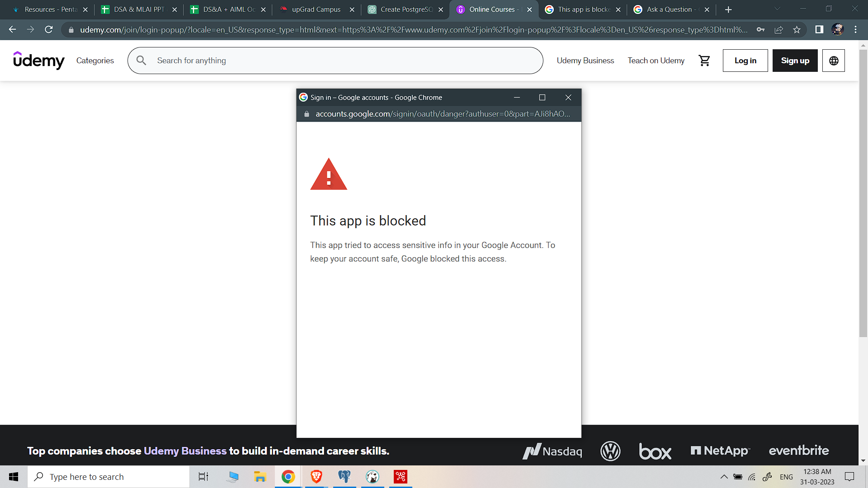Click the page vertical scrollbar
The width and height of the screenshot is (868, 488).
[863, 194]
